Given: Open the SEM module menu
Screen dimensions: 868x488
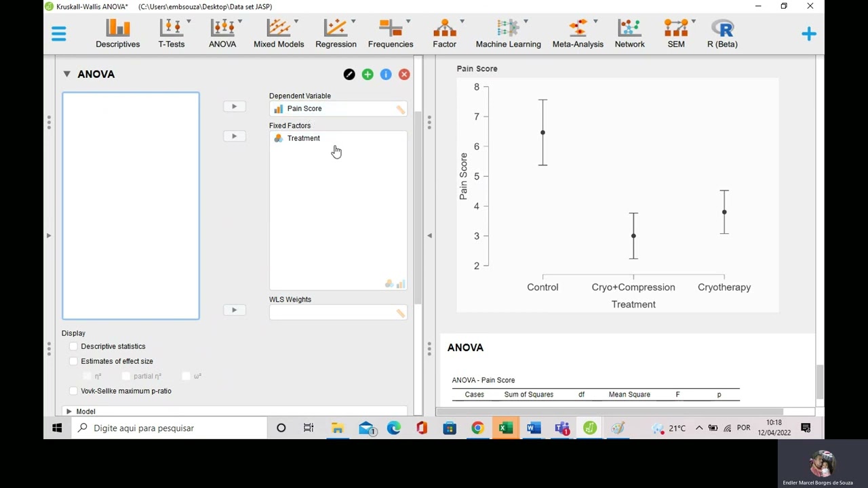Looking at the screenshot, I should [x=676, y=33].
